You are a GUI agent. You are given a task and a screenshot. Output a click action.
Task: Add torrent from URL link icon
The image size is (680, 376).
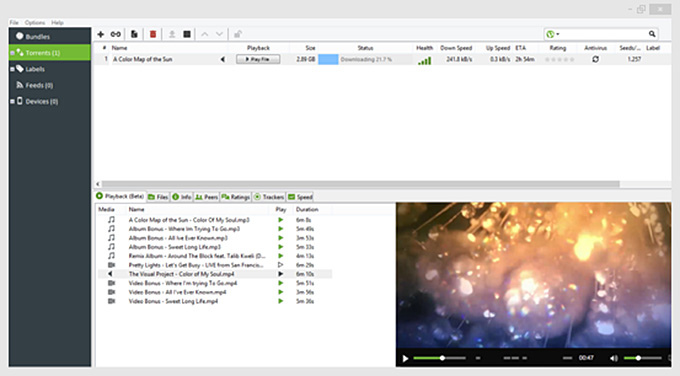[115, 34]
